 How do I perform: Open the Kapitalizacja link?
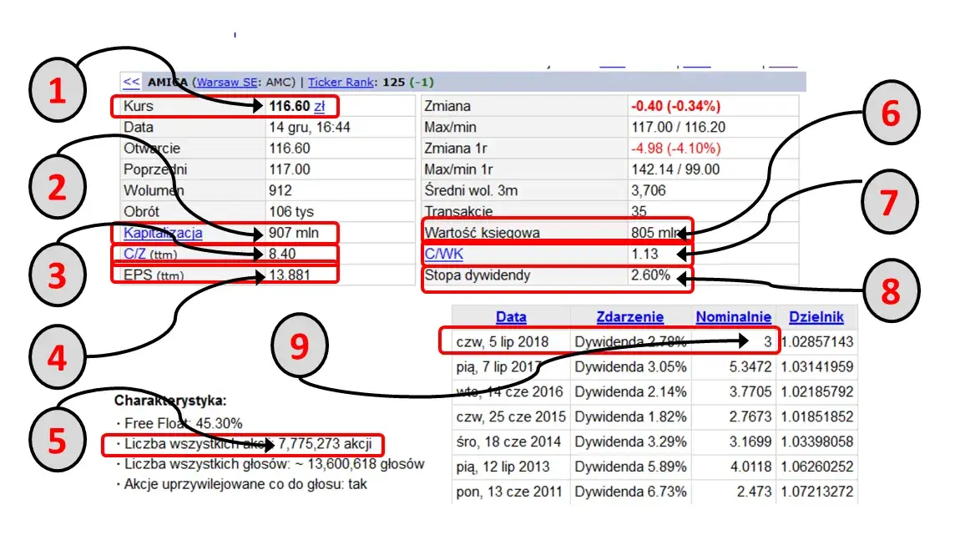pos(163,233)
